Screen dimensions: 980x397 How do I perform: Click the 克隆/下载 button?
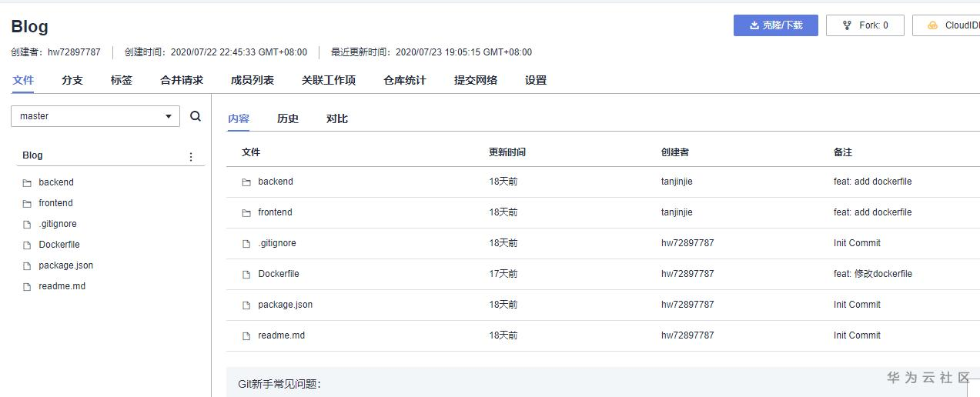click(x=775, y=25)
